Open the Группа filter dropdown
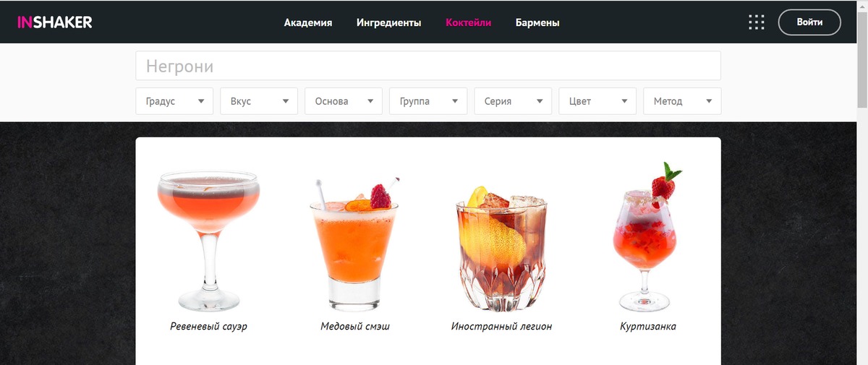The width and height of the screenshot is (868, 365). click(x=428, y=101)
